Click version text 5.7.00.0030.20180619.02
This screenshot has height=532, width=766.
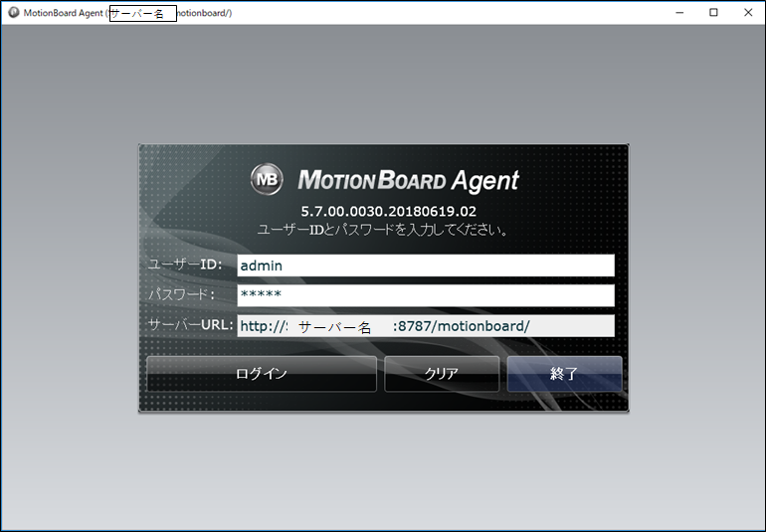tap(388, 212)
